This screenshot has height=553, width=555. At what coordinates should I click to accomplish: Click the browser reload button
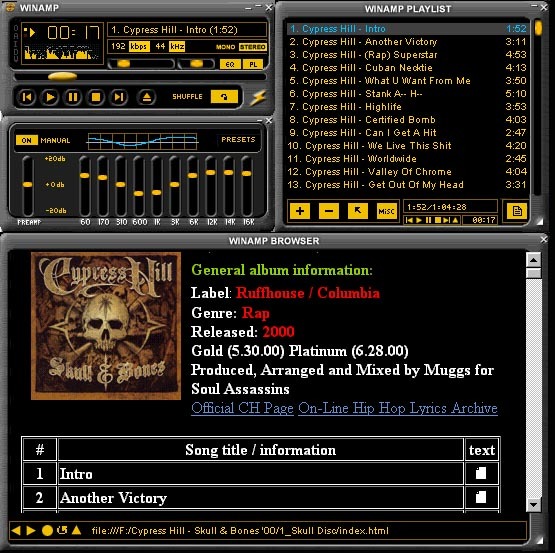[62, 530]
